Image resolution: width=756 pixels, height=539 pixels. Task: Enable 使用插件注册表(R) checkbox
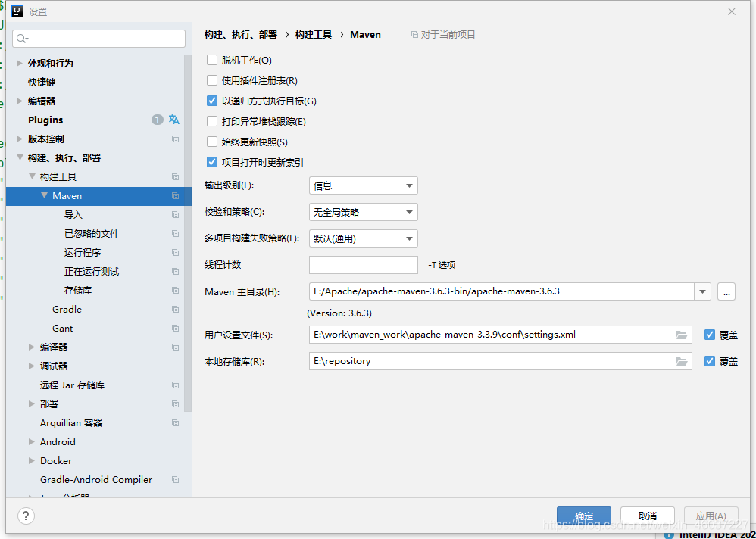pos(211,80)
